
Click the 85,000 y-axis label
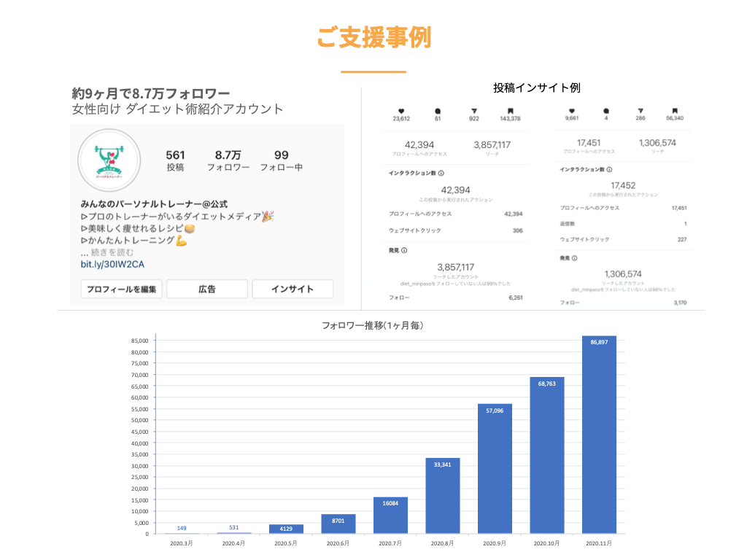coord(139,341)
